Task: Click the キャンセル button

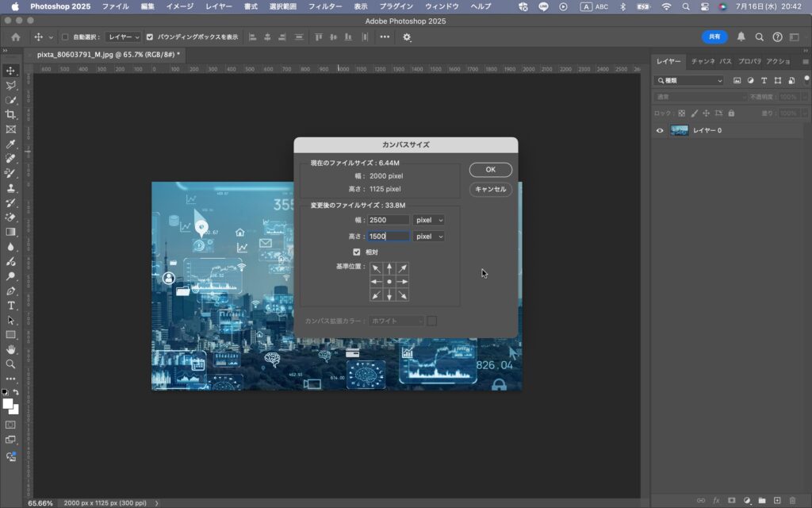Action: (x=490, y=189)
